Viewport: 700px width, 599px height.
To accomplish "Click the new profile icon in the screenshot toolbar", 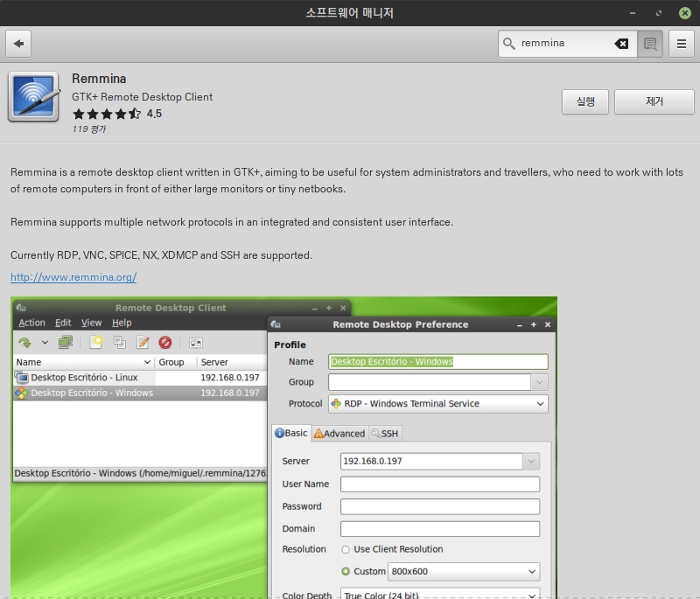I will point(96,342).
